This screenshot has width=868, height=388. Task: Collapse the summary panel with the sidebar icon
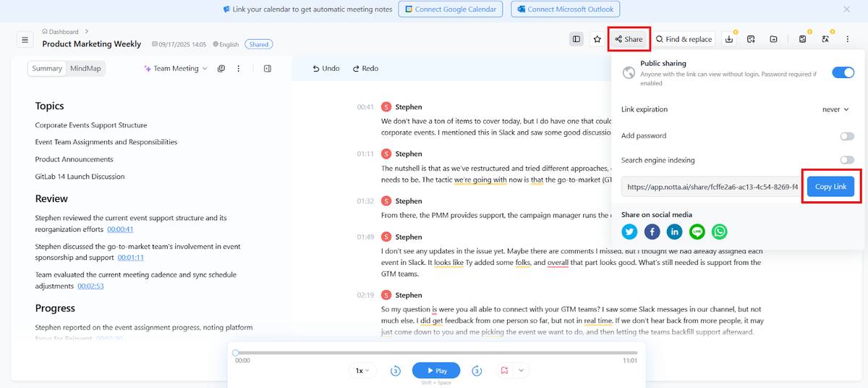point(268,69)
